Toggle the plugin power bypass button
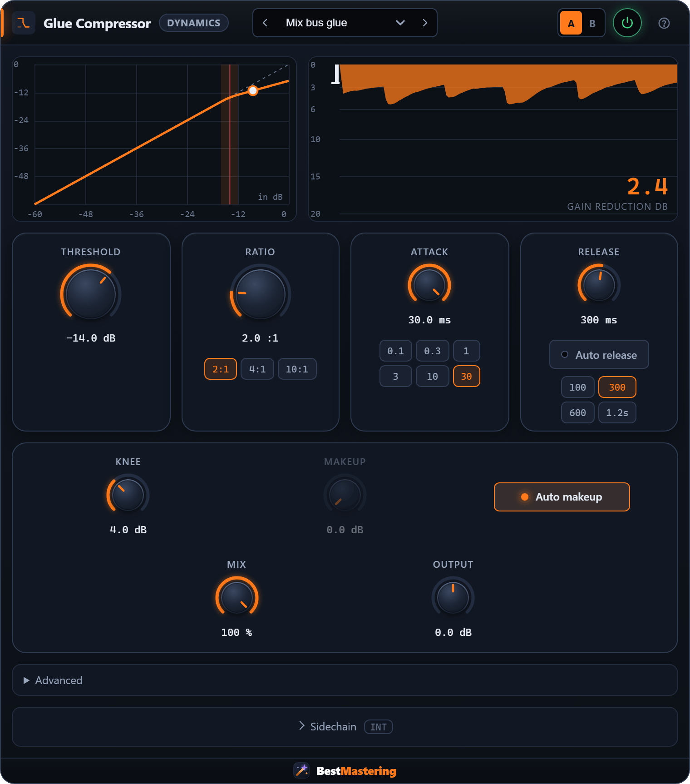The image size is (690, 784). click(627, 23)
